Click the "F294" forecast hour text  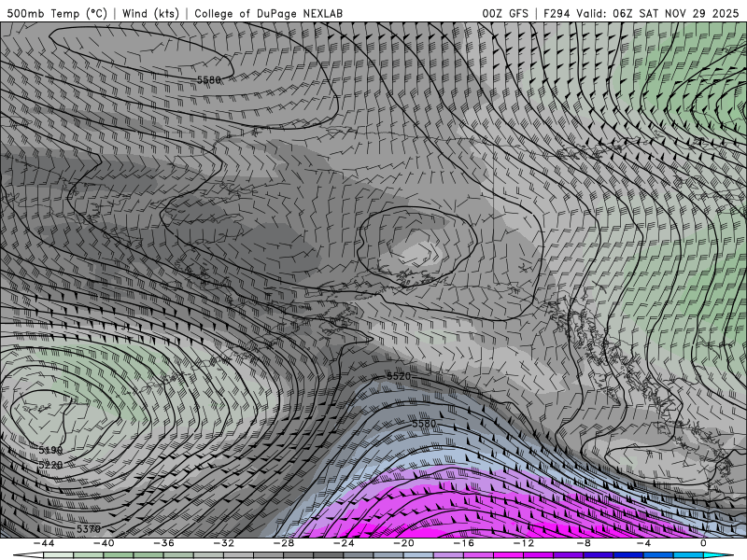coord(557,13)
